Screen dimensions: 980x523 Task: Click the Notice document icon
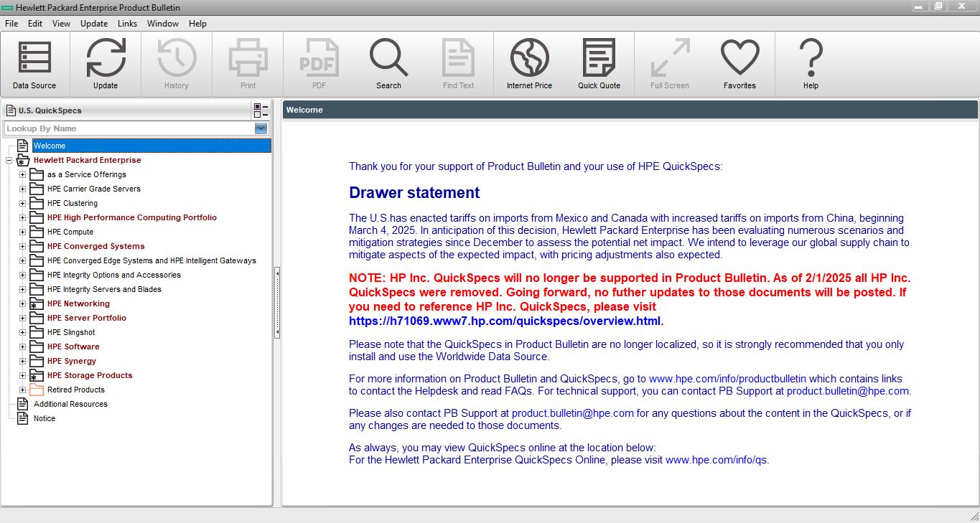click(x=22, y=418)
